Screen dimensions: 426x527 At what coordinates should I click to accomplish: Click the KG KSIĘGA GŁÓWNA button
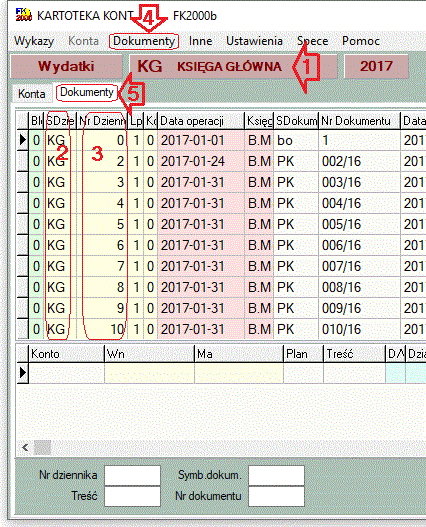click(233, 66)
